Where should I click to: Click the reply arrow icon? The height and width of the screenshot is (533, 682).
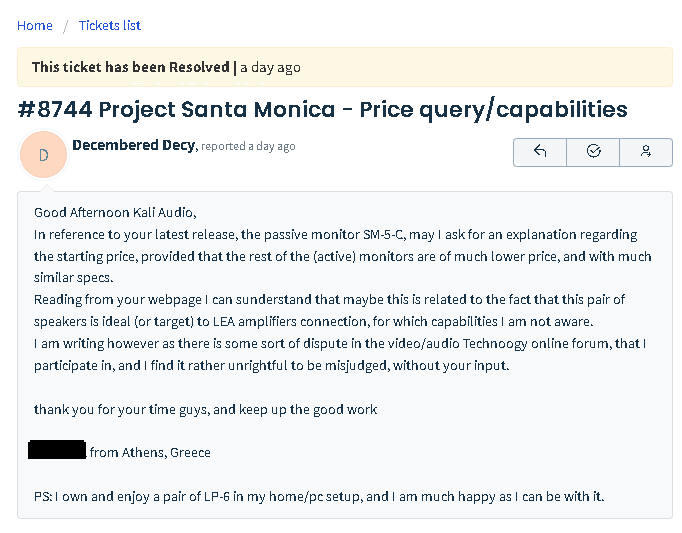[x=540, y=152]
